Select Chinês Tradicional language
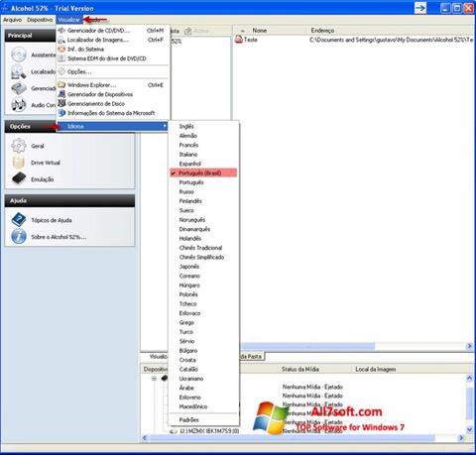This screenshot has height=455, width=476. click(x=203, y=248)
